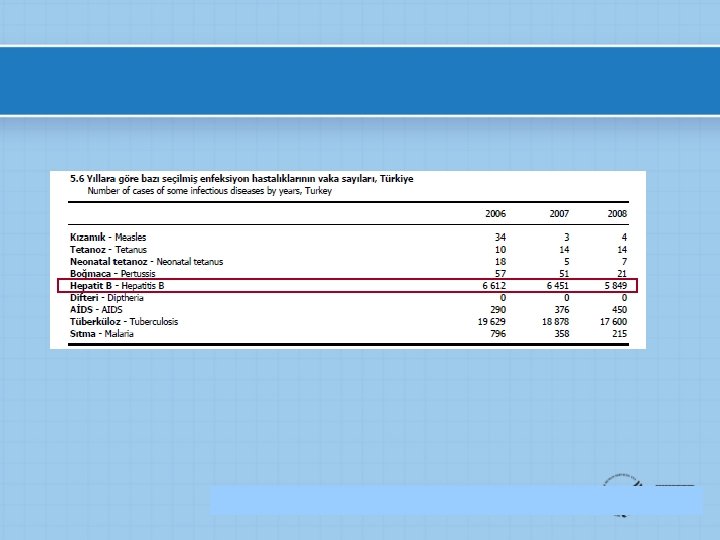Select Malaria 2006 value 796
720x540 pixels.
point(498,333)
